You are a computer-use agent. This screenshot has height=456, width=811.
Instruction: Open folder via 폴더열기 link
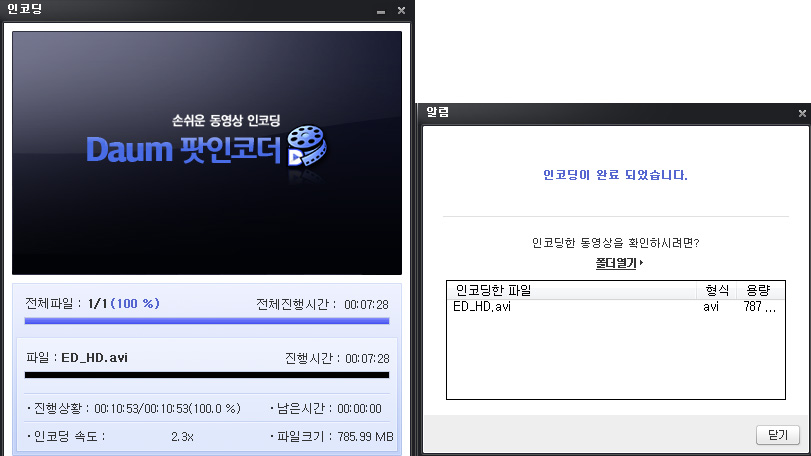pyautogui.click(x=619, y=263)
